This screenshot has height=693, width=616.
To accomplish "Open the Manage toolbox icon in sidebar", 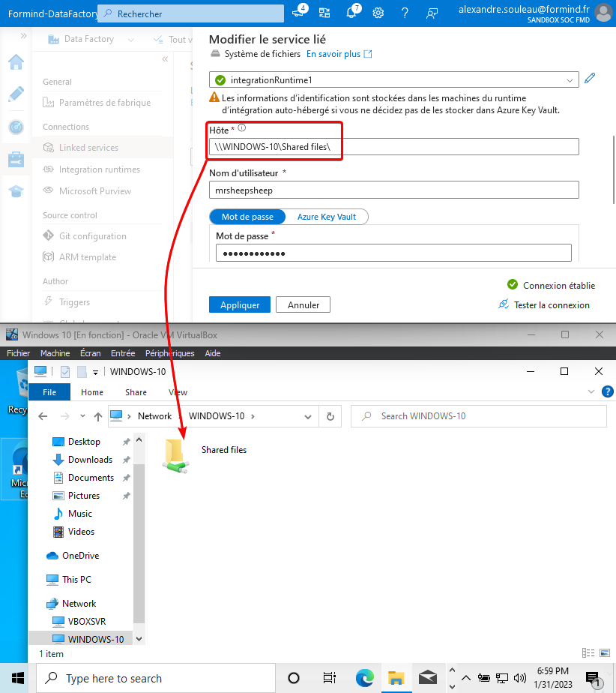I will [x=16, y=160].
